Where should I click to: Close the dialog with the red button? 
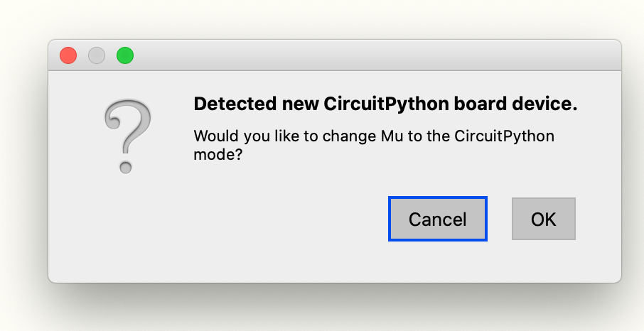tap(68, 55)
